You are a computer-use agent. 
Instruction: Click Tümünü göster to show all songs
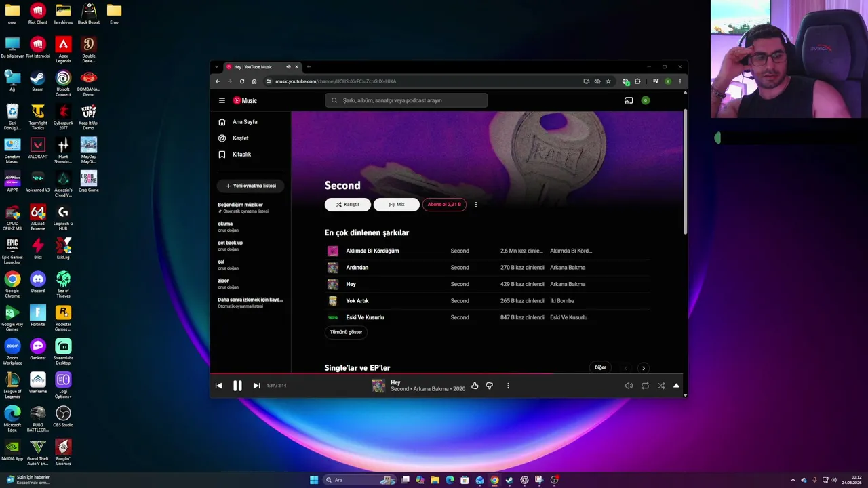[346, 332]
